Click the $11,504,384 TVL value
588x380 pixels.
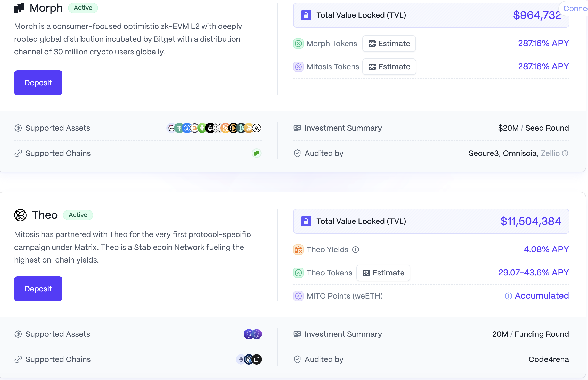531,221
